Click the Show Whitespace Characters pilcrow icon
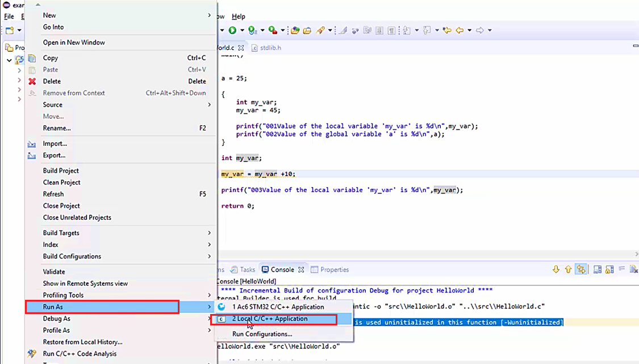 point(391,30)
